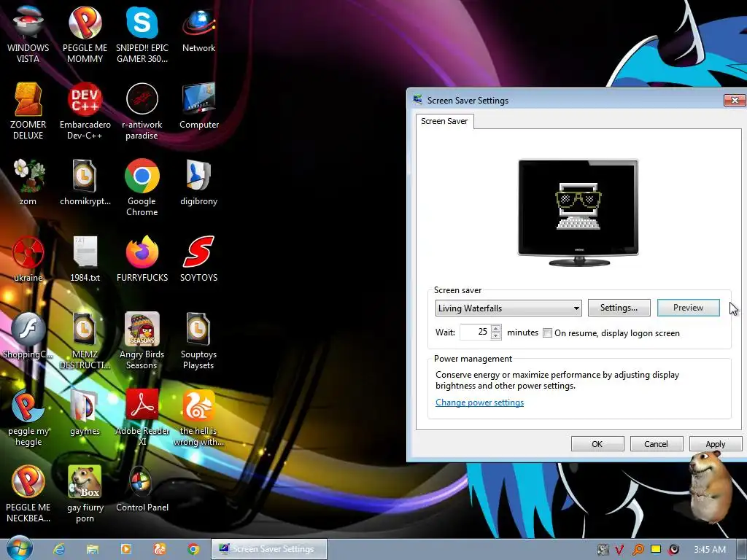Launch Windows Media Player from taskbar

pyautogui.click(x=126, y=549)
